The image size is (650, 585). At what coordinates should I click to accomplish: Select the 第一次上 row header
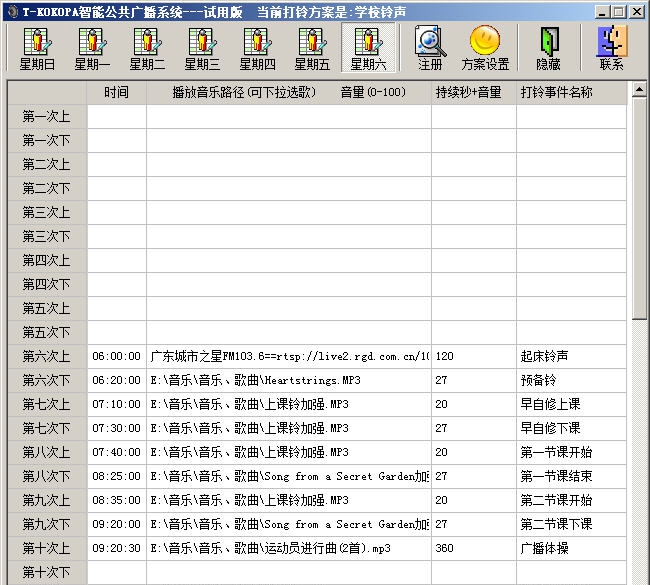(47, 117)
